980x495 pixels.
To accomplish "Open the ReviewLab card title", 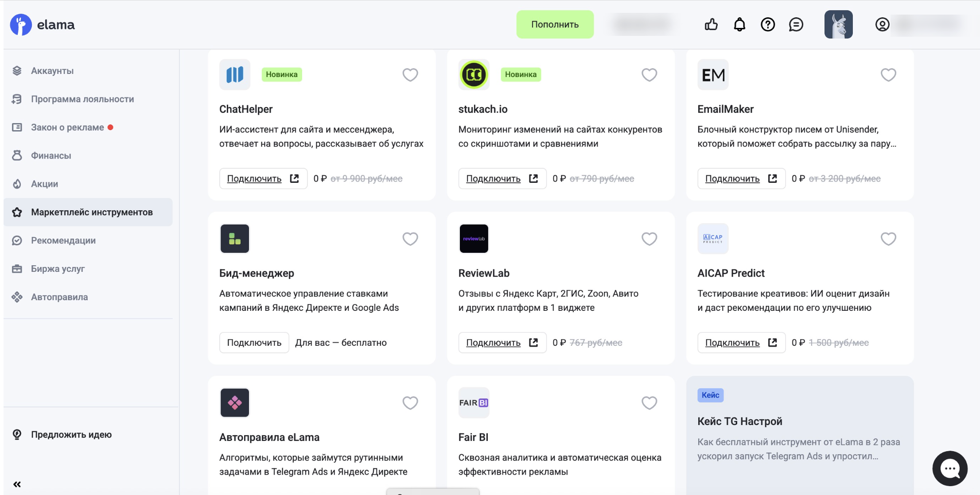I will click(x=484, y=273).
